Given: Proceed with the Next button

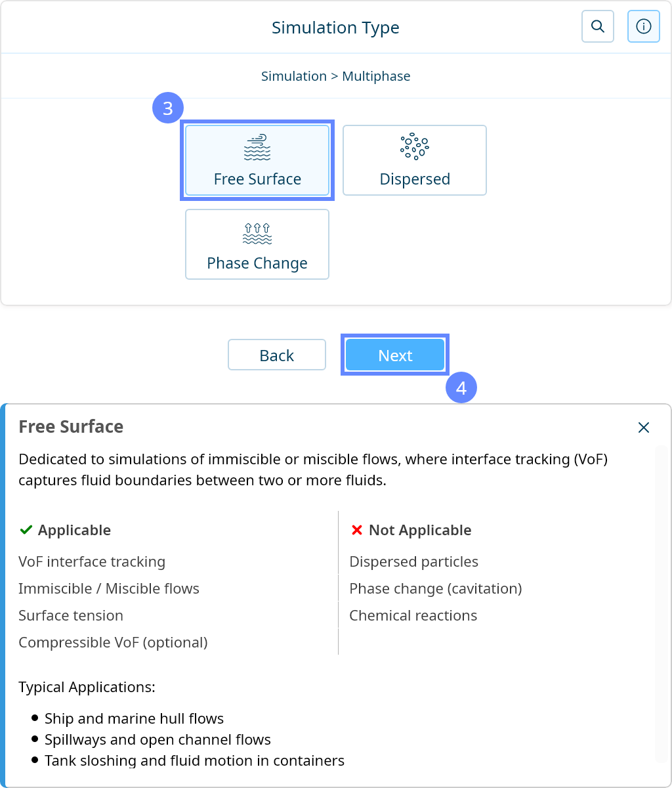Looking at the screenshot, I should pos(395,355).
